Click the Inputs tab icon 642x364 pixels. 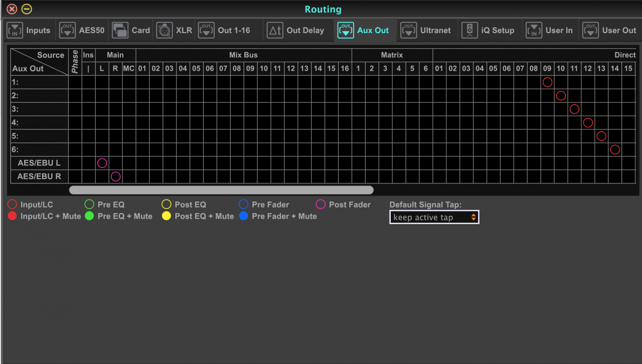coord(15,30)
